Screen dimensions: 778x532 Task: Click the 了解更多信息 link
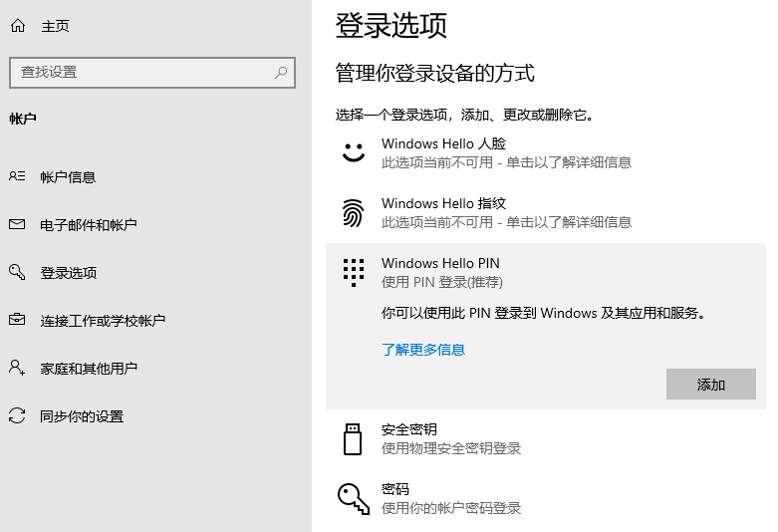click(423, 350)
